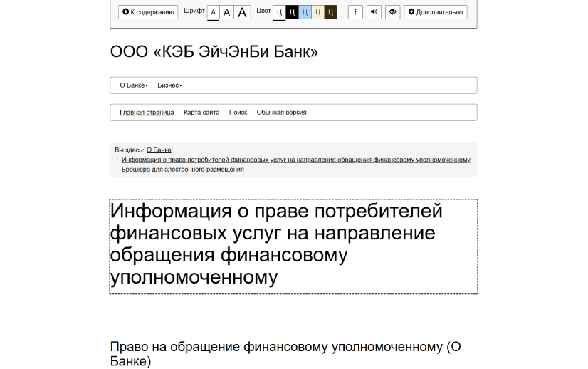Choose the light blue color scheme
The height and width of the screenshot is (369, 588).
click(x=305, y=12)
